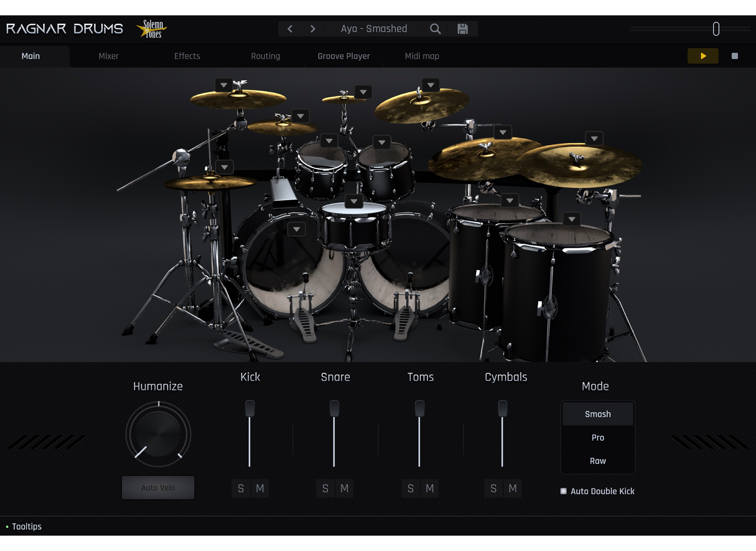Solo the Snare channel
This screenshot has width=756, height=551.
[x=325, y=488]
